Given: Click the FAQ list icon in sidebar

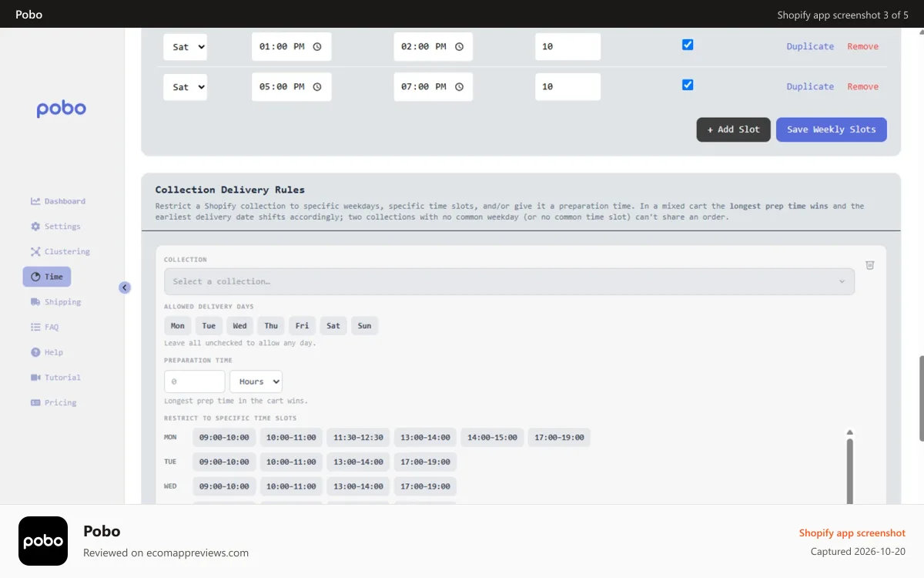Looking at the screenshot, I should point(35,327).
